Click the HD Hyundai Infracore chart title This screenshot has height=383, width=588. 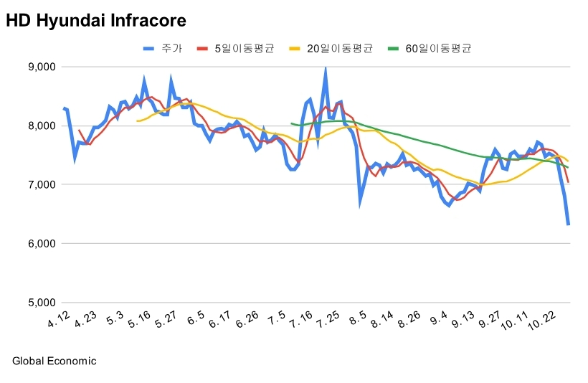click(96, 20)
